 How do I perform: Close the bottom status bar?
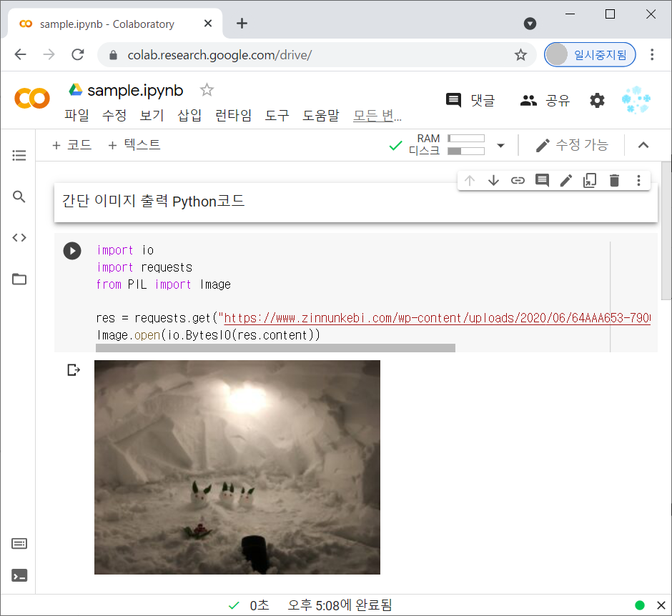[x=661, y=605]
